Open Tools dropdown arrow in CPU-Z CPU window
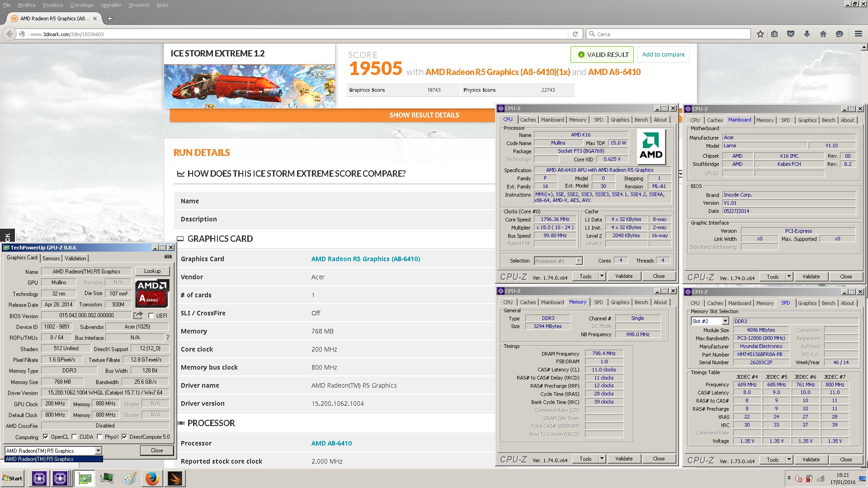Viewport: 868px width, 488px height. click(x=602, y=276)
